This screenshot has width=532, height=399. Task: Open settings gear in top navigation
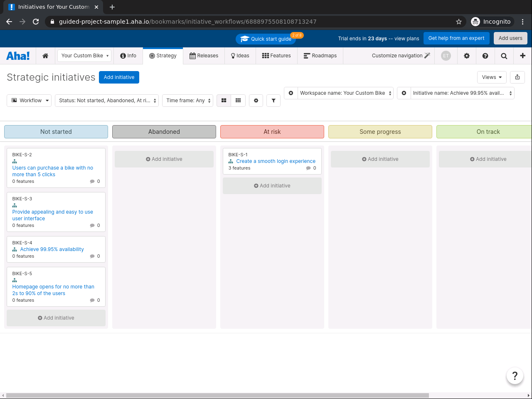(467, 56)
